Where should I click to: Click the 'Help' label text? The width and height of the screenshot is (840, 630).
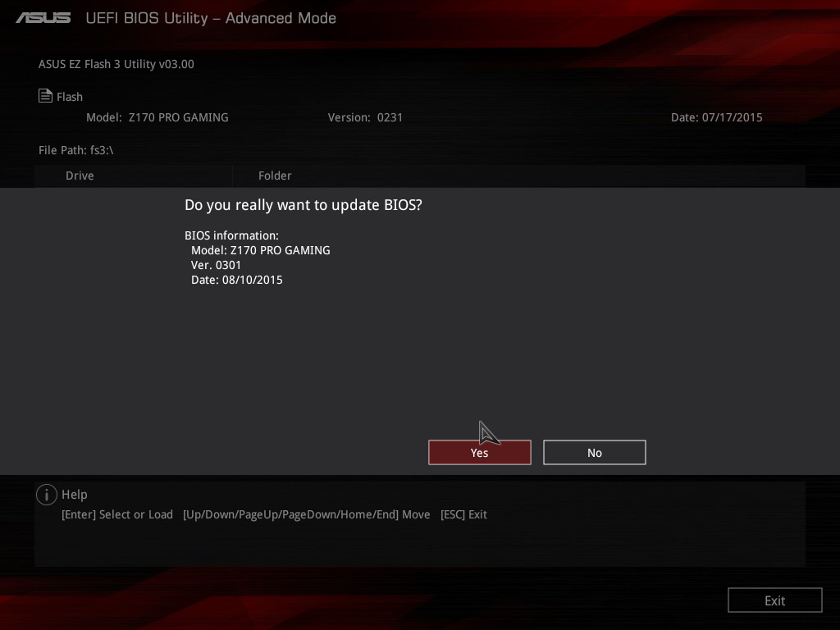click(75, 495)
